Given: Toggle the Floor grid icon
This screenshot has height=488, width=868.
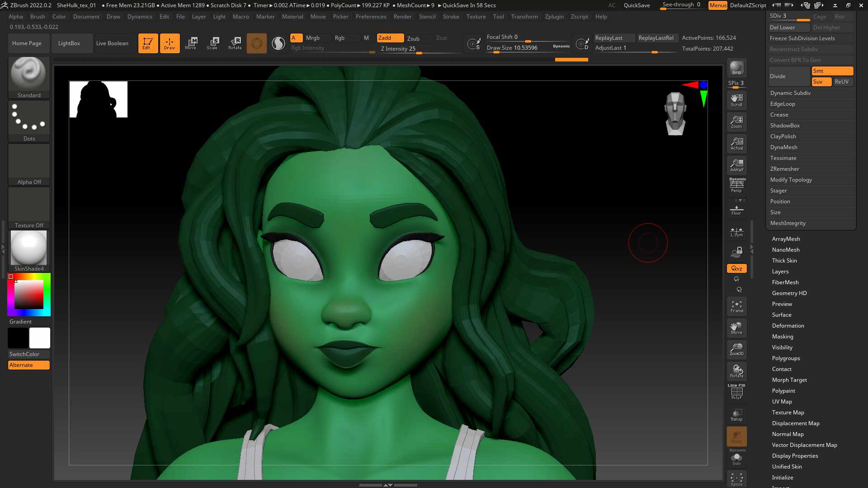Looking at the screenshot, I should pos(736,210).
